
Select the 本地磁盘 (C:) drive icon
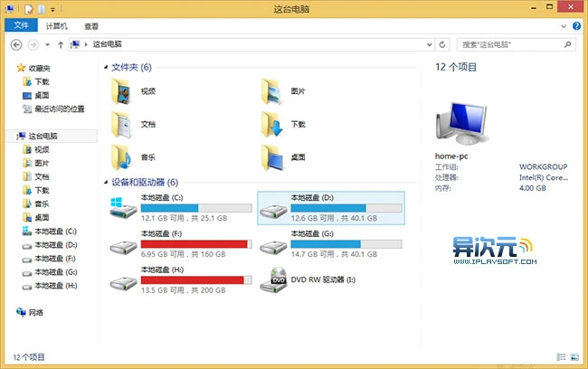(x=123, y=208)
